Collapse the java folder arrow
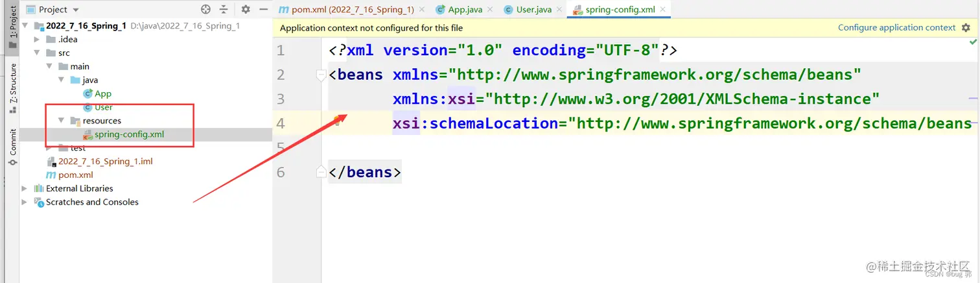Screen dimensions: 980x283 point(61,80)
